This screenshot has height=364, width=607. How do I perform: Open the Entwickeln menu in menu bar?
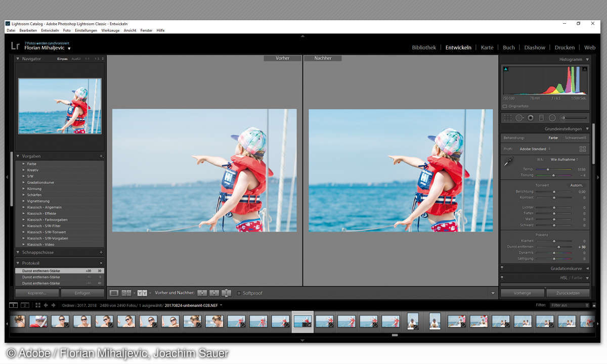[x=50, y=30]
